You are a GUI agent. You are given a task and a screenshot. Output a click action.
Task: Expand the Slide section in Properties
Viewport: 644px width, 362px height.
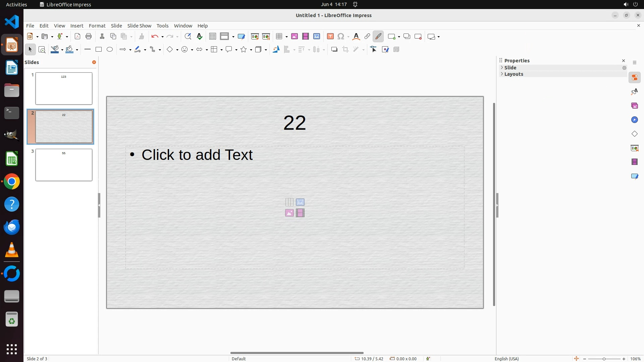pyautogui.click(x=510, y=68)
